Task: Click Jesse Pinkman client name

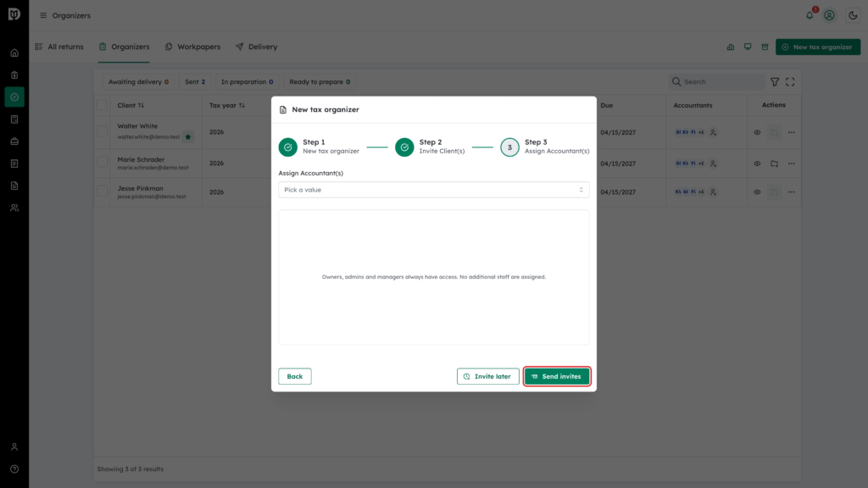Action: pyautogui.click(x=140, y=188)
